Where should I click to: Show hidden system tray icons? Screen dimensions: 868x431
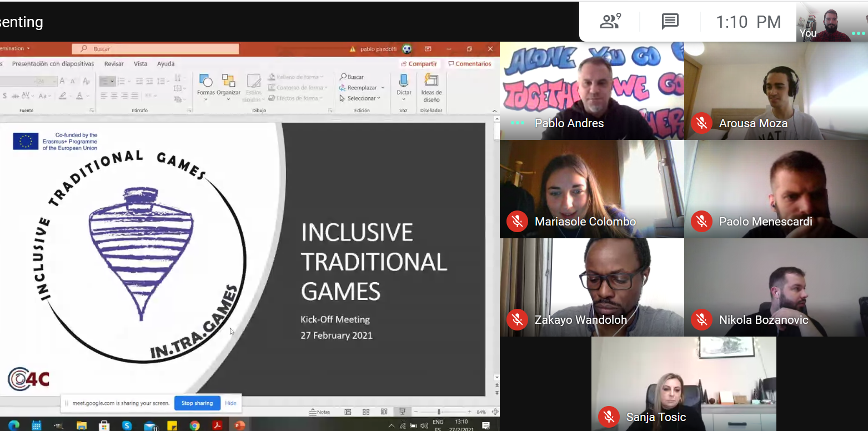pos(392,426)
